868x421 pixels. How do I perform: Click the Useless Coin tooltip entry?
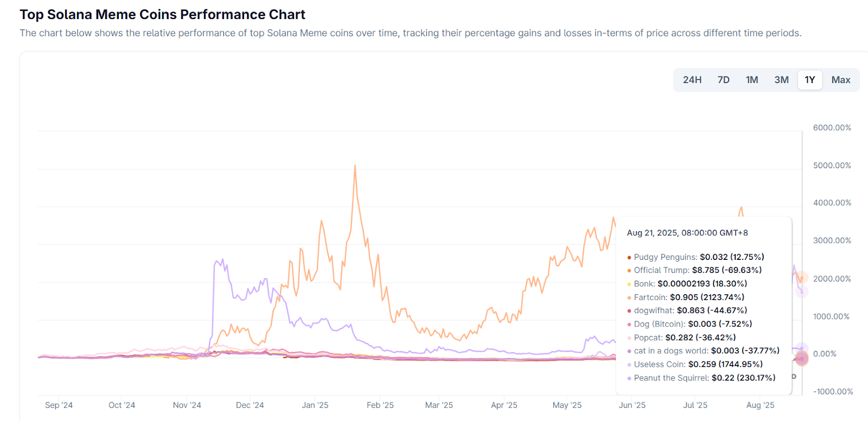click(697, 365)
